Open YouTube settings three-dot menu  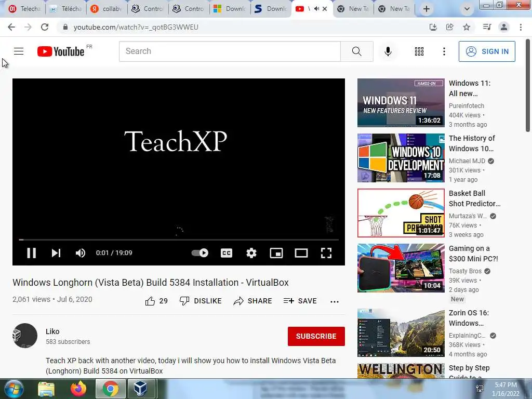point(444,51)
